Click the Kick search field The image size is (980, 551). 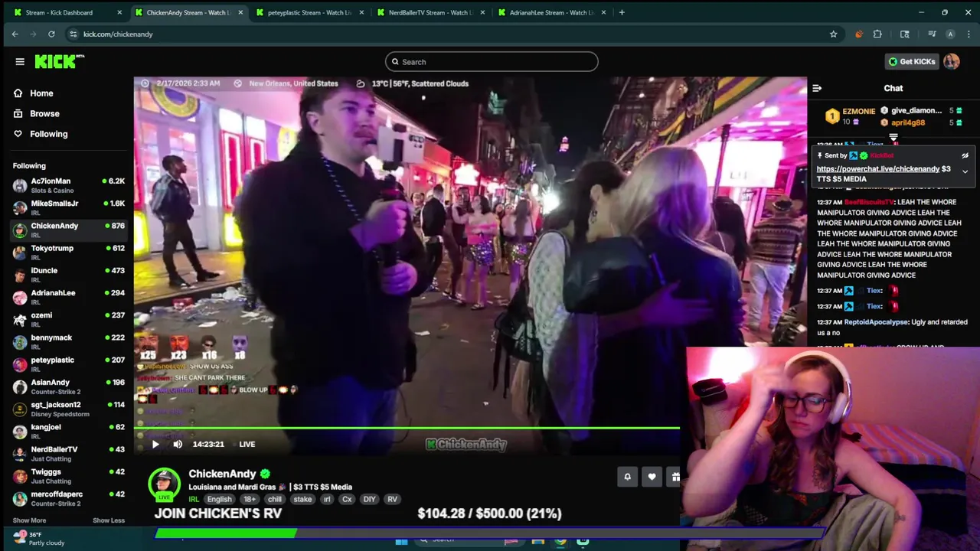point(492,62)
